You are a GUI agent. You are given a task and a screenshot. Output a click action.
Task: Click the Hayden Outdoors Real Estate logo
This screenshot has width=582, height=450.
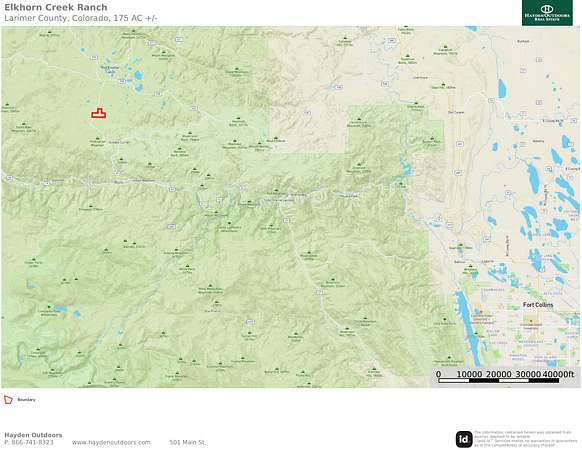coord(547,13)
